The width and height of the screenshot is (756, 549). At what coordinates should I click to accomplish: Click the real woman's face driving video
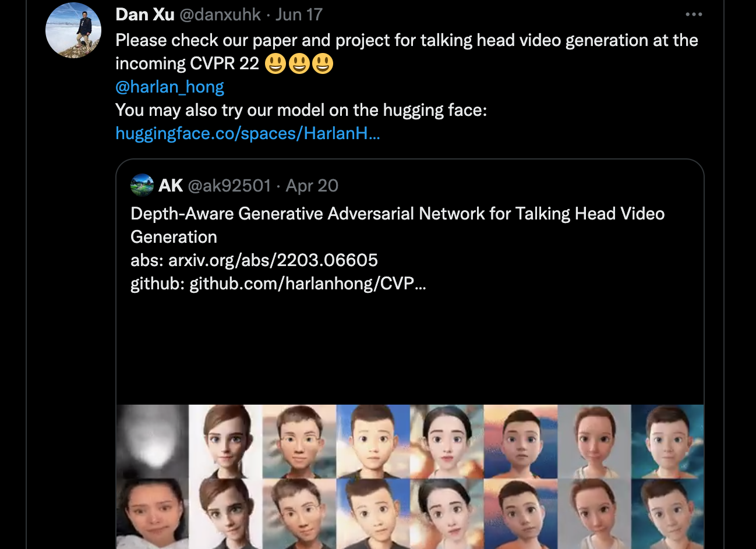(153, 513)
